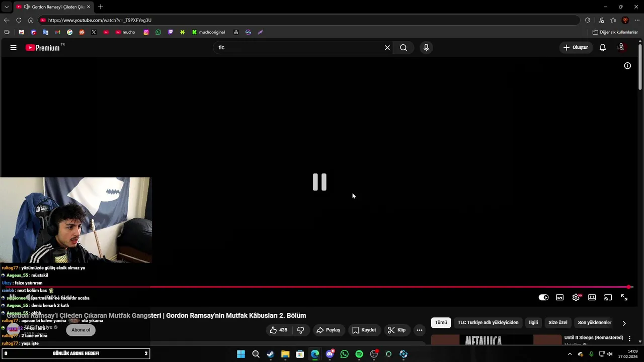The height and width of the screenshot is (362, 644).
Task: Open Spotify from the taskbar
Action: click(x=359, y=354)
